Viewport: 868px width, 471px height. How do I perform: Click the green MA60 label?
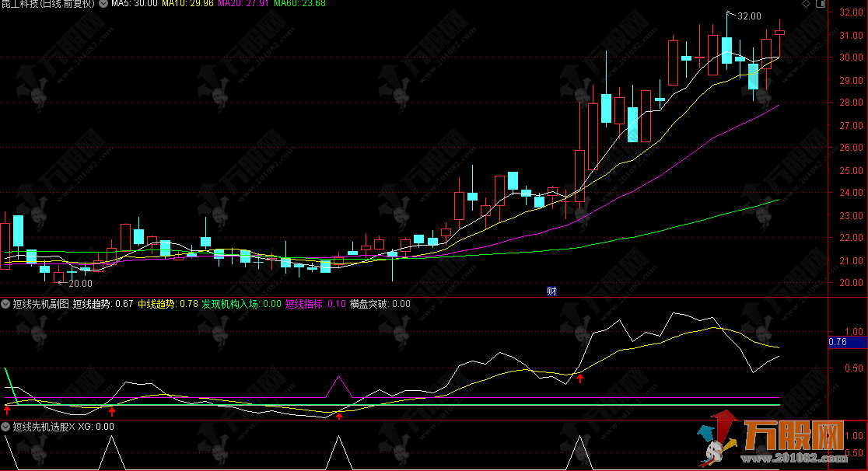[299, 4]
